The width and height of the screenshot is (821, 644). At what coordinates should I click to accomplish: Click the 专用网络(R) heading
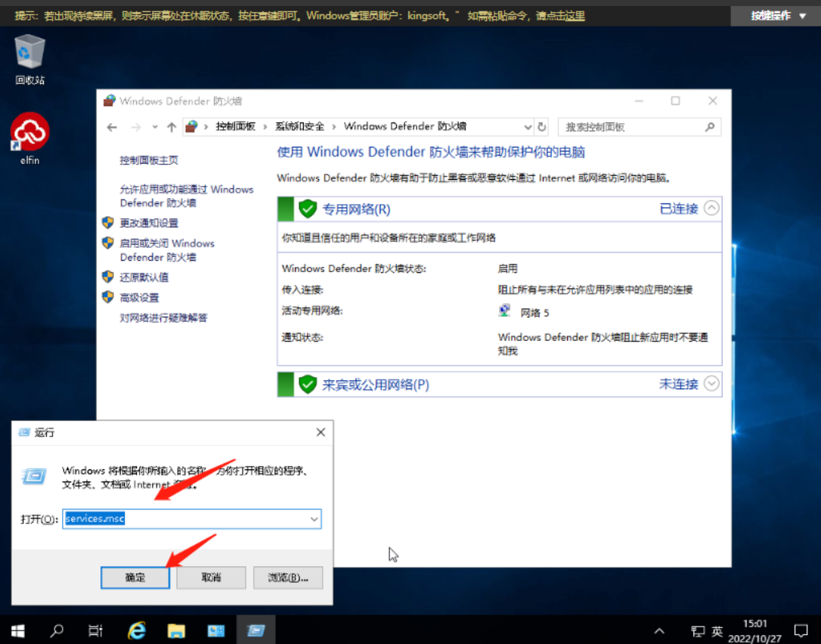[356, 209]
